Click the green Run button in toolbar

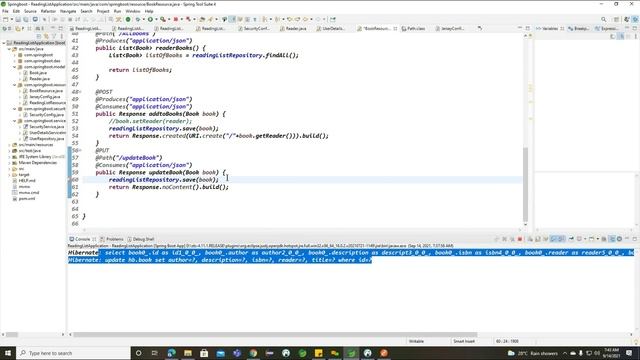150,19
